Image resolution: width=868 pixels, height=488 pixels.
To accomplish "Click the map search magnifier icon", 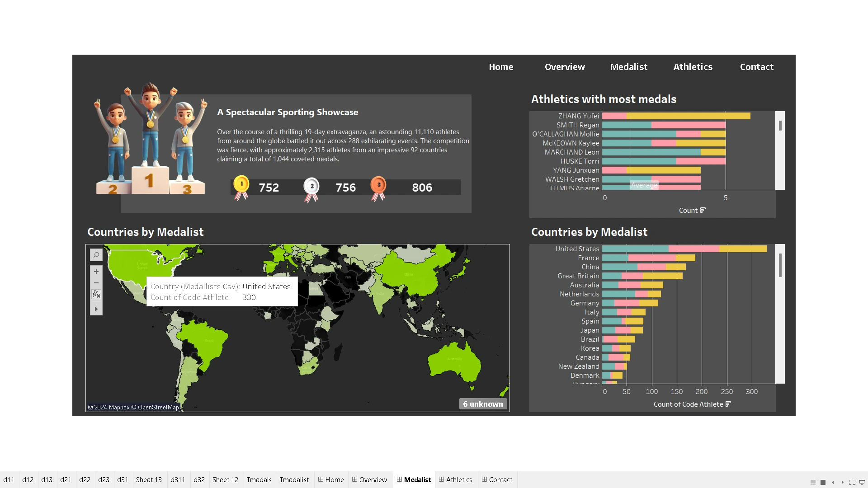I will pos(96,255).
